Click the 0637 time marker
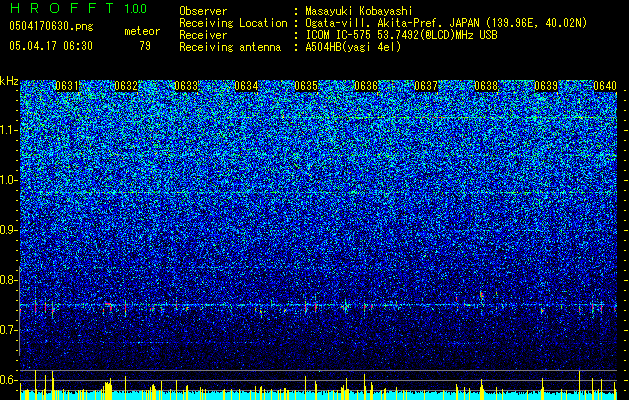629x400 pixels. point(426,86)
